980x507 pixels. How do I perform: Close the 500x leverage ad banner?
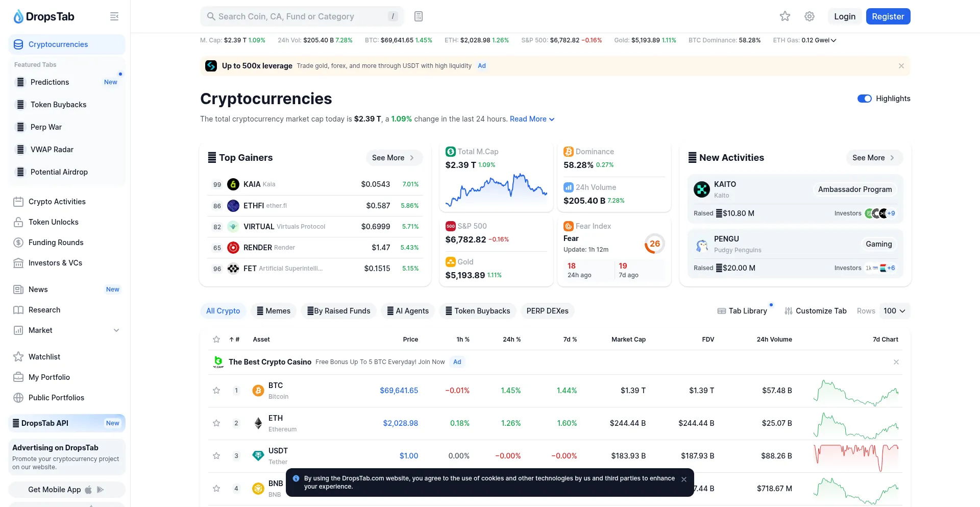(x=901, y=66)
